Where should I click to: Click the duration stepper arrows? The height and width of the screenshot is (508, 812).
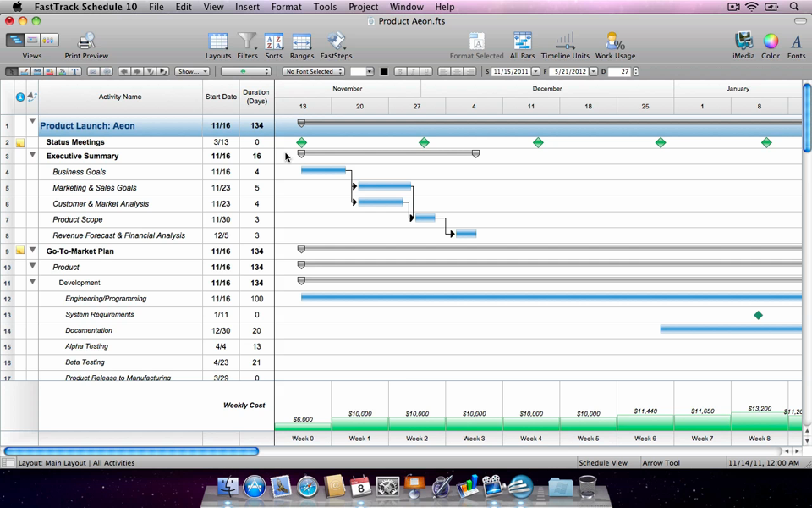click(635, 71)
